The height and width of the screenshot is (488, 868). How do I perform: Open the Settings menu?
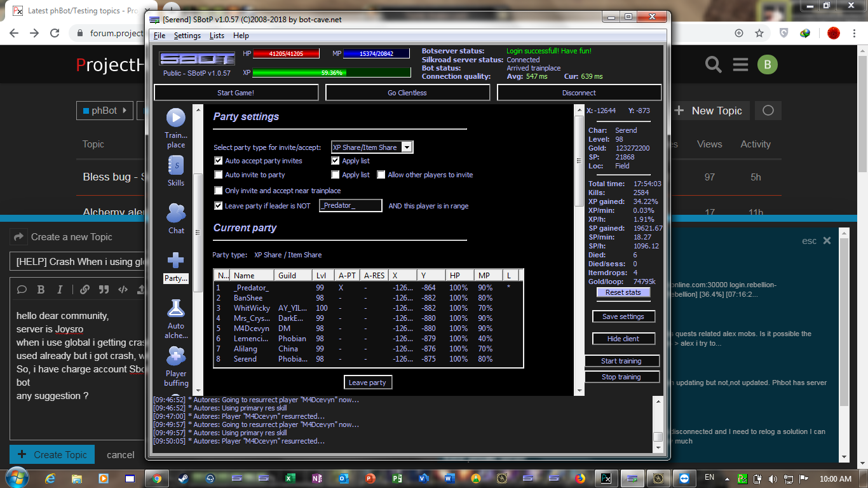[x=187, y=36]
